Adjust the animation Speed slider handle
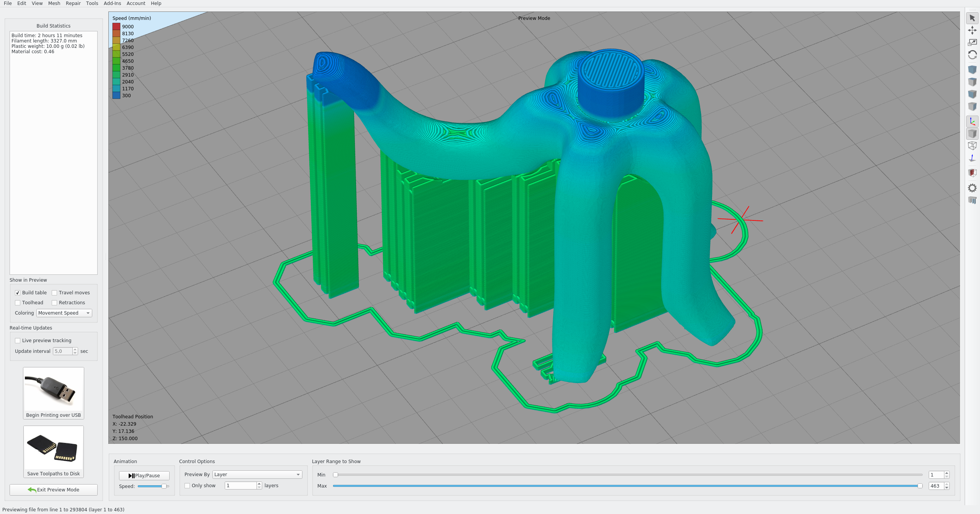The image size is (980, 514). [164, 486]
